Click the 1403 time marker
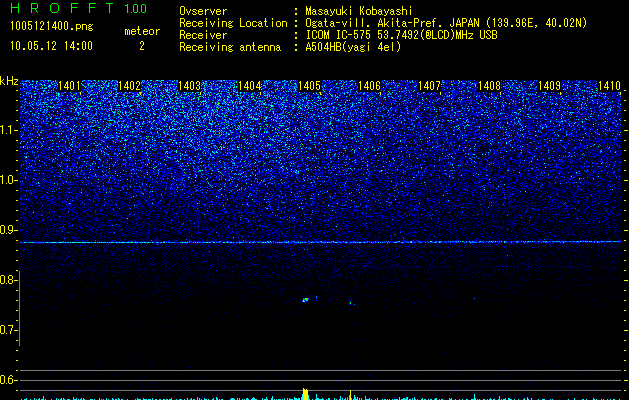Image resolution: width=629 pixels, height=400 pixels. pos(189,86)
